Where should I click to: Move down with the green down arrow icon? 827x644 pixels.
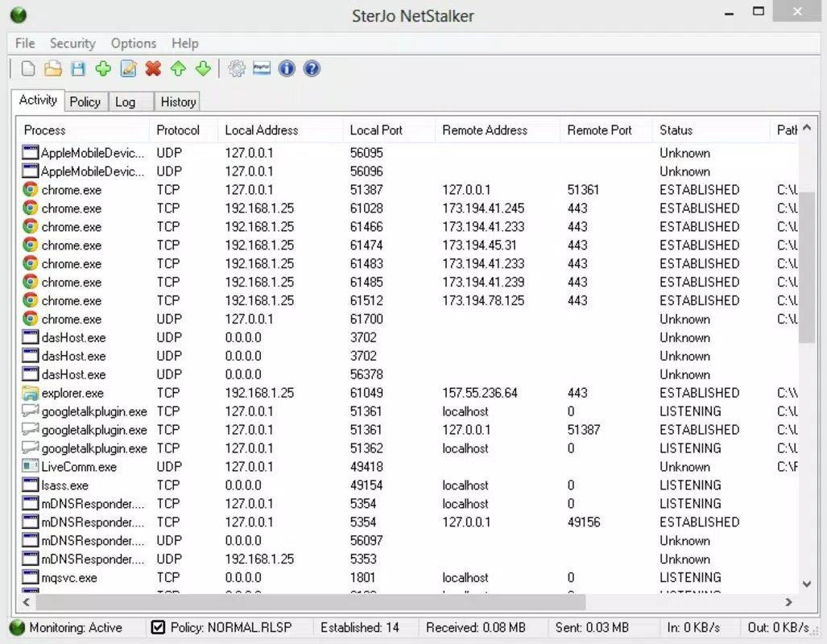tap(203, 68)
